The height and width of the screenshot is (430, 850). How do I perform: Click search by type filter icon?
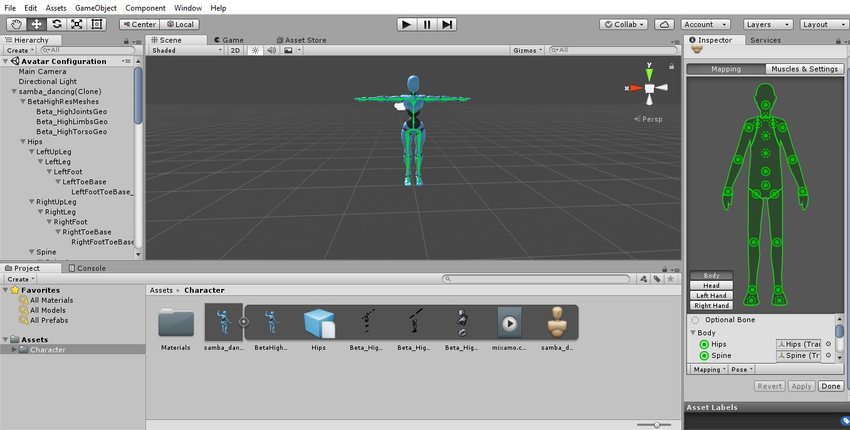(643, 279)
